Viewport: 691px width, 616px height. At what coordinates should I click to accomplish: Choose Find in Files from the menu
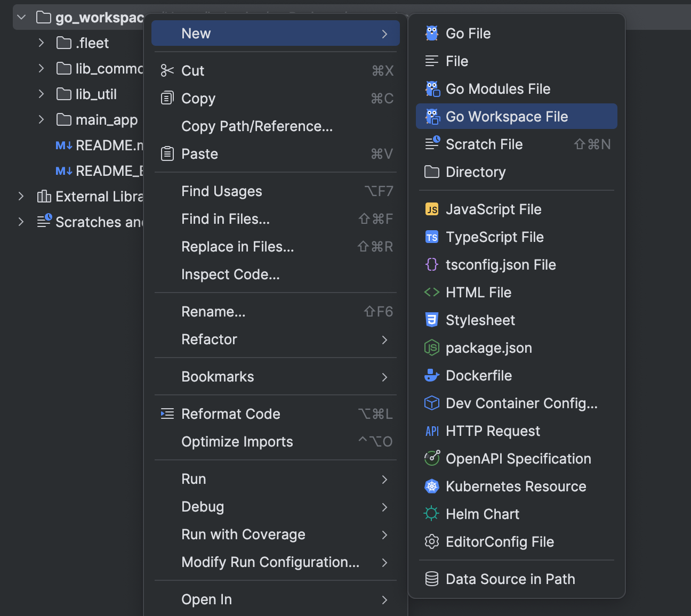click(225, 218)
